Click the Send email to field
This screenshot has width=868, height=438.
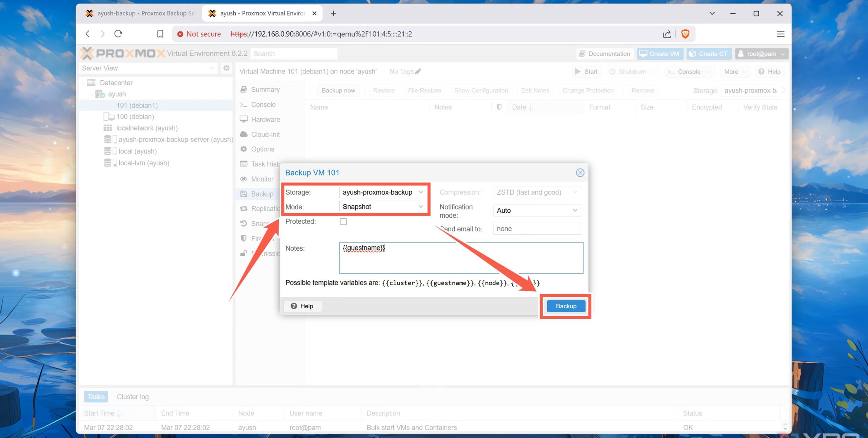[536, 229]
